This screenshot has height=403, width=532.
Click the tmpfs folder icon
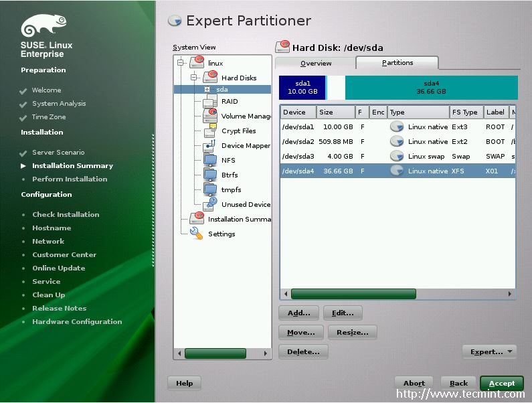[x=210, y=189]
